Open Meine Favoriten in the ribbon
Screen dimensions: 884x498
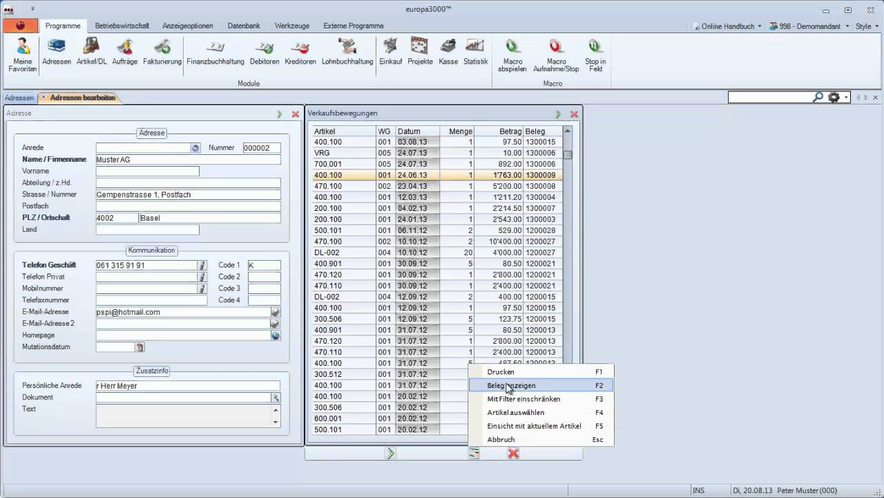point(22,54)
